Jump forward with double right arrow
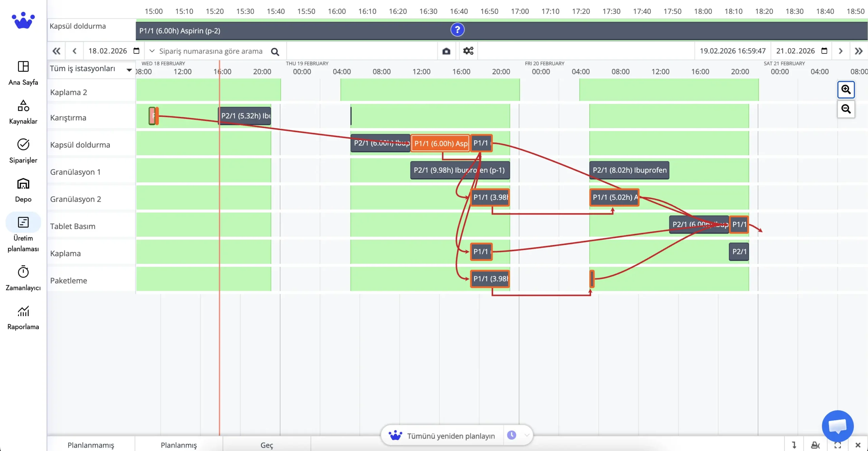The image size is (868, 451). tap(859, 51)
